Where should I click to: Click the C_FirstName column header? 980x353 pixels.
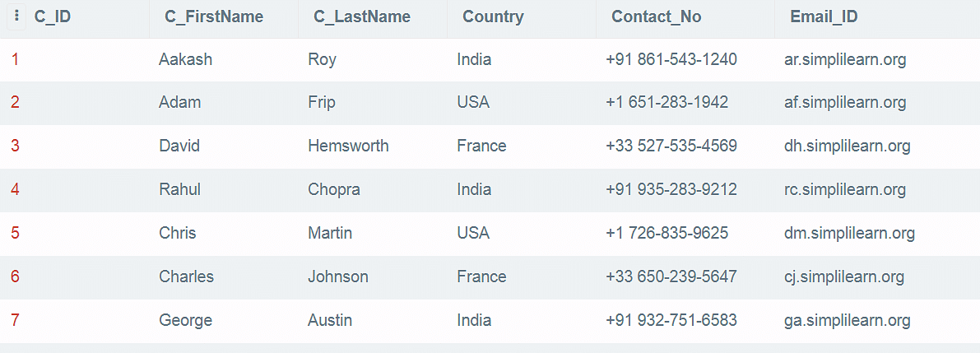click(x=214, y=17)
